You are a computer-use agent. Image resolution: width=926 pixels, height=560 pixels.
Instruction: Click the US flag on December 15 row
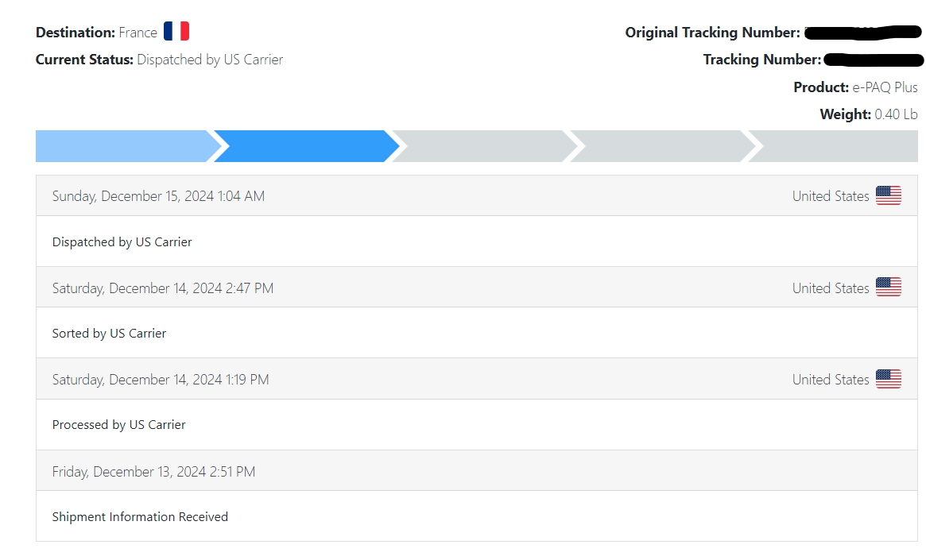pyautogui.click(x=888, y=195)
